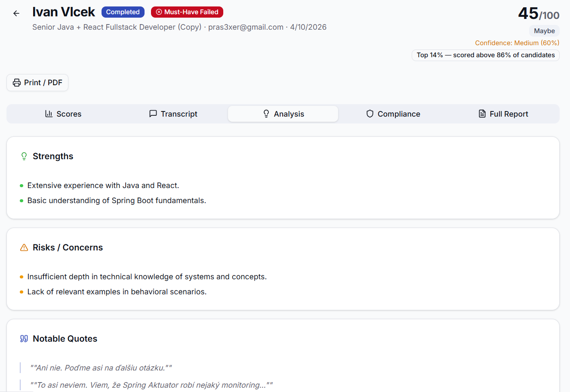
Task: Click the Top 14% percentile badge
Action: click(x=485, y=55)
